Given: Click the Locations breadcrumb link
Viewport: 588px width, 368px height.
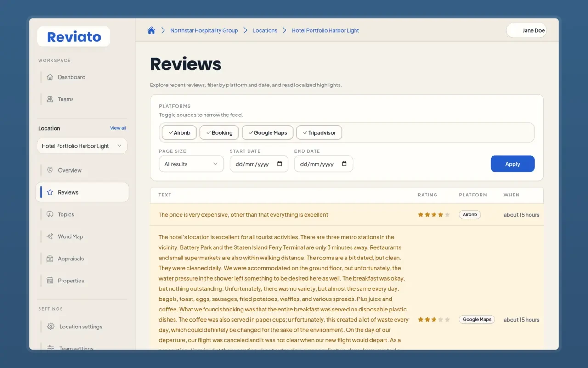Looking at the screenshot, I should 265,30.
